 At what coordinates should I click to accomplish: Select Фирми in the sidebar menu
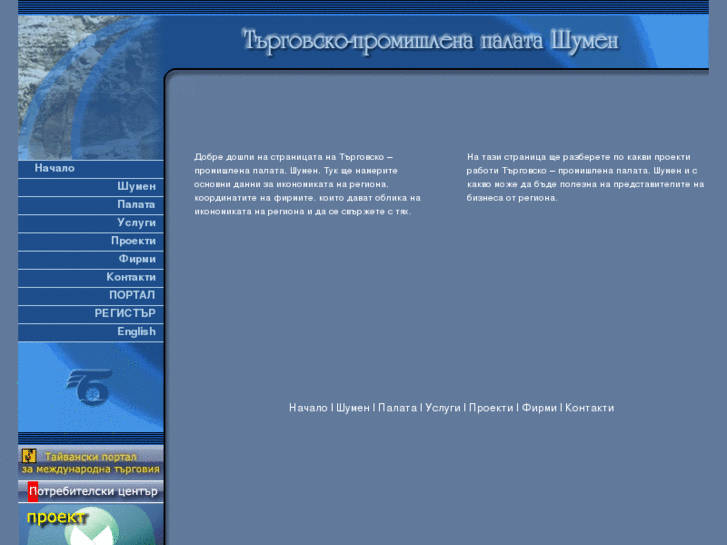pos(91,259)
